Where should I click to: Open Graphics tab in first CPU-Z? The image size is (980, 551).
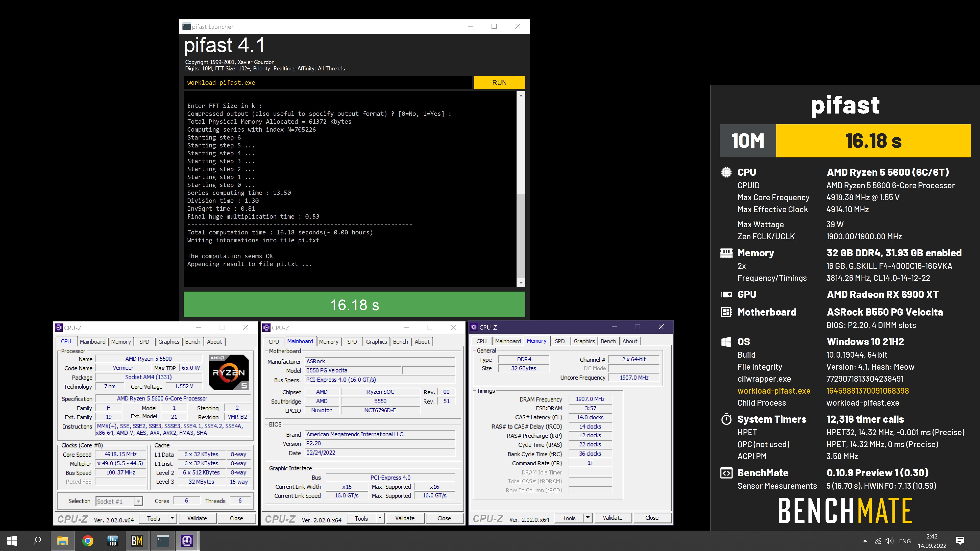(x=168, y=342)
